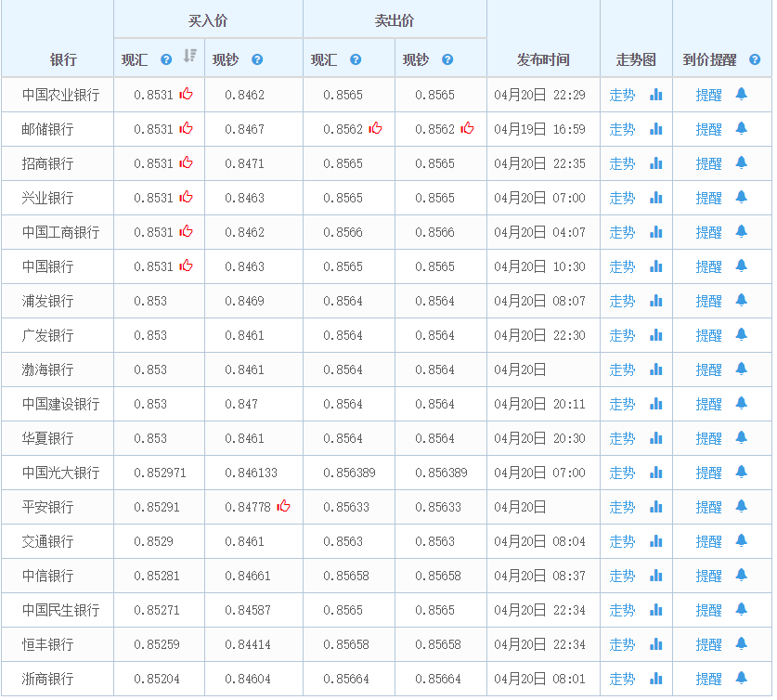Open 走势 link for 中信银行
Screen dimensions: 777x700
pyautogui.click(x=622, y=576)
